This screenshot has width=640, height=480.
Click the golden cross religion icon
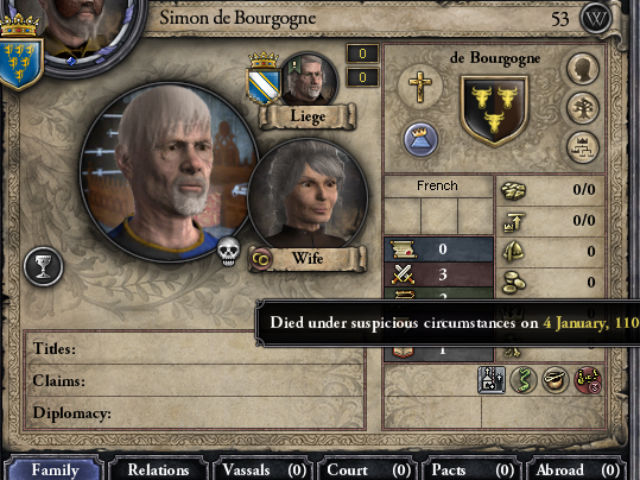tap(420, 86)
